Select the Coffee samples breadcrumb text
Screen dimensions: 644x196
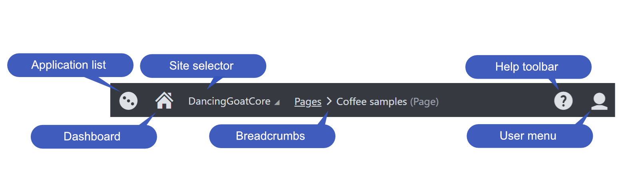[371, 102]
